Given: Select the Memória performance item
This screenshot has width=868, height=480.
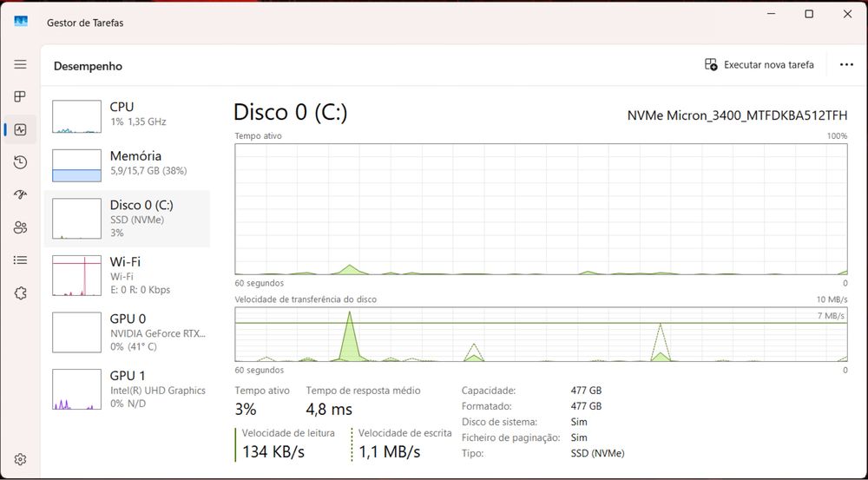Looking at the screenshot, I should (127, 165).
